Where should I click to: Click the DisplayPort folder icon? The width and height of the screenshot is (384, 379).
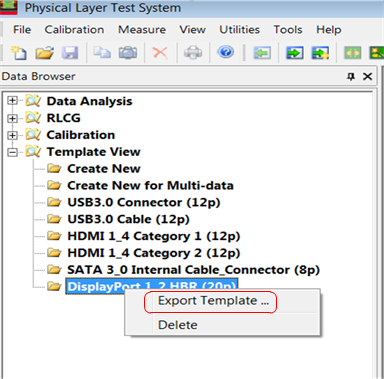[x=54, y=286]
